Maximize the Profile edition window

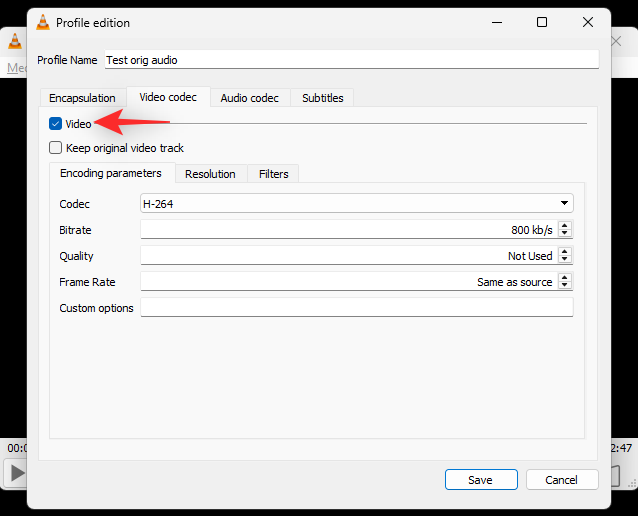pos(542,22)
